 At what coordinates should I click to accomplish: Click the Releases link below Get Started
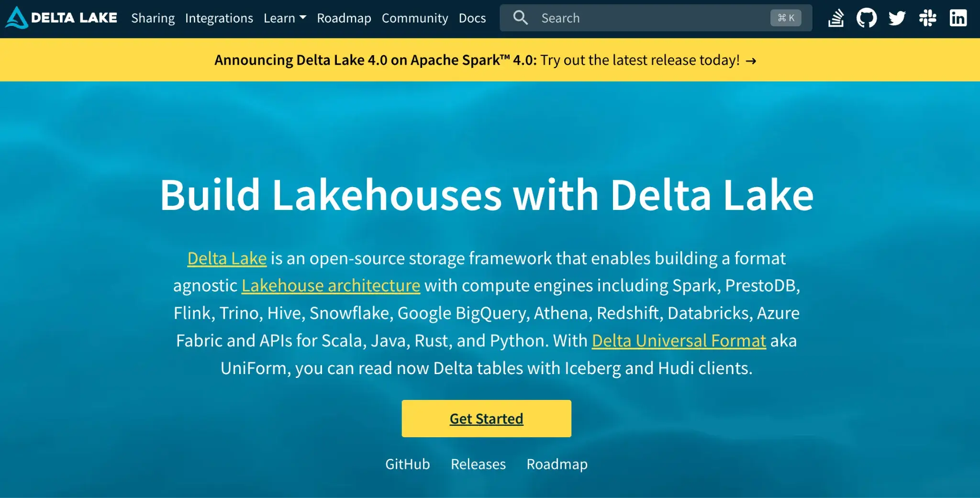[x=478, y=464]
